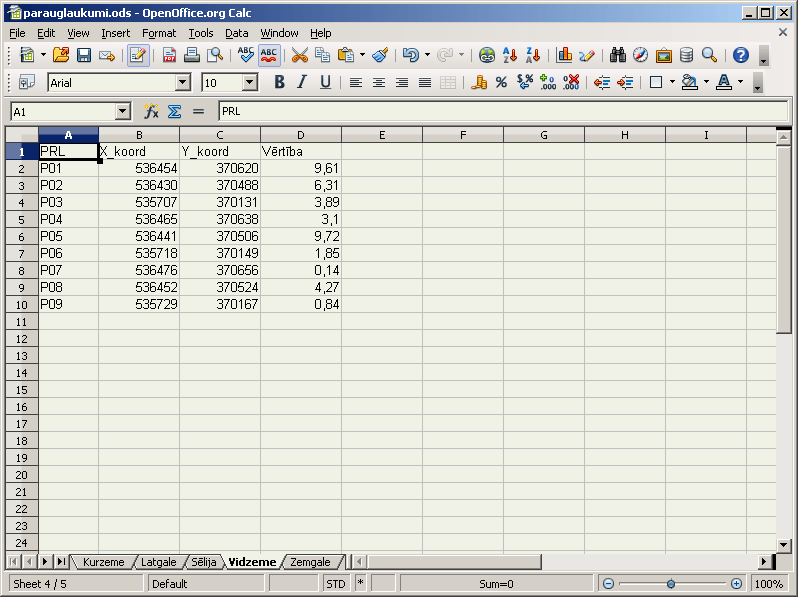Open the Navigator compass icon
This screenshot has height=597, width=798.
tap(641, 55)
